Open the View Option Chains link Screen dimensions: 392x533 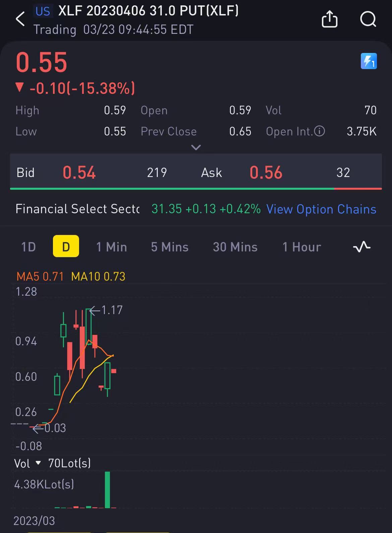click(321, 209)
